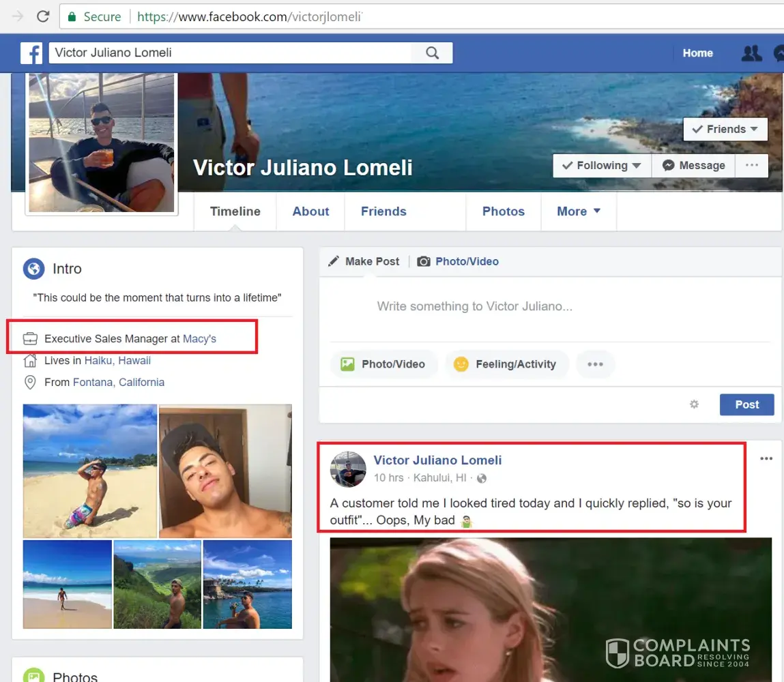Image resolution: width=784 pixels, height=682 pixels.
Task: Open the Friends status dropdown
Action: (725, 129)
